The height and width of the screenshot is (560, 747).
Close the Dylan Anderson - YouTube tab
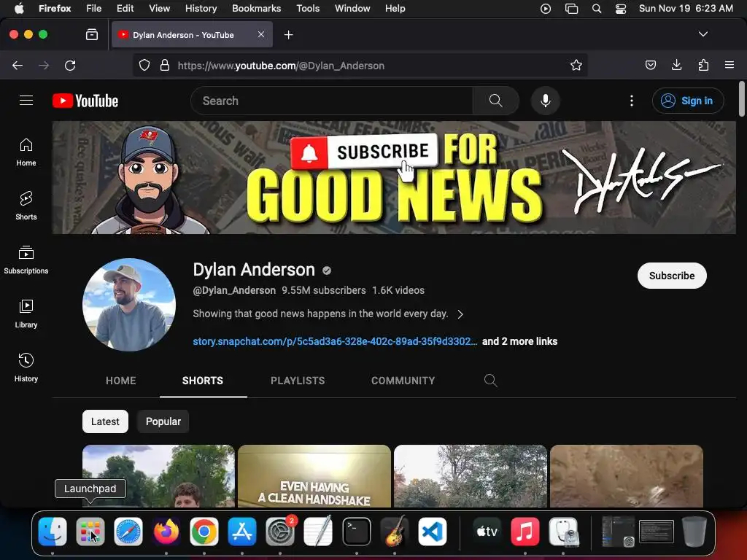click(x=261, y=34)
